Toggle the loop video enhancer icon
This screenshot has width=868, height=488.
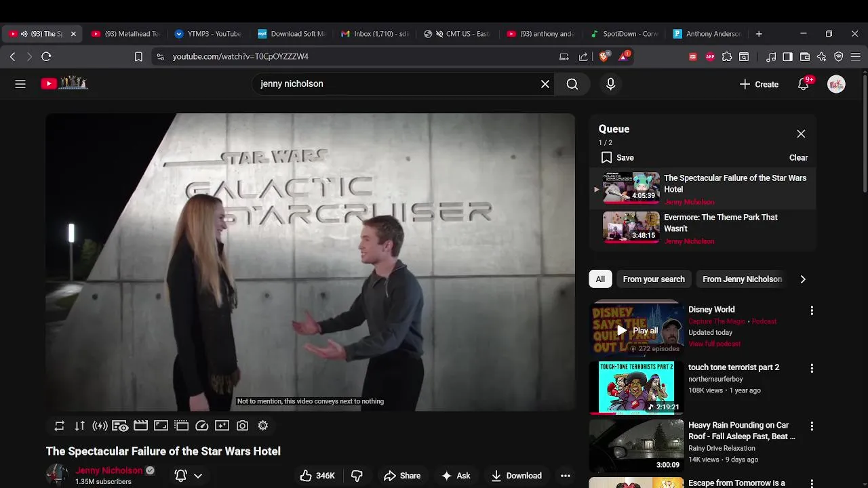point(60,426)
